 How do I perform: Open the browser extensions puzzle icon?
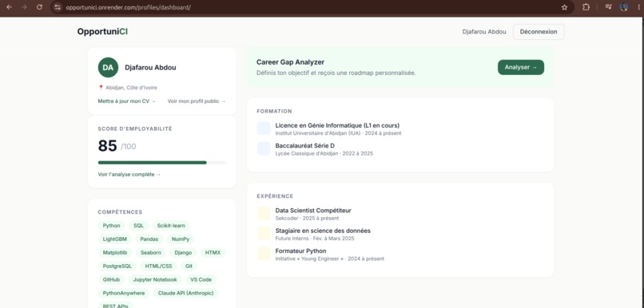586,7
